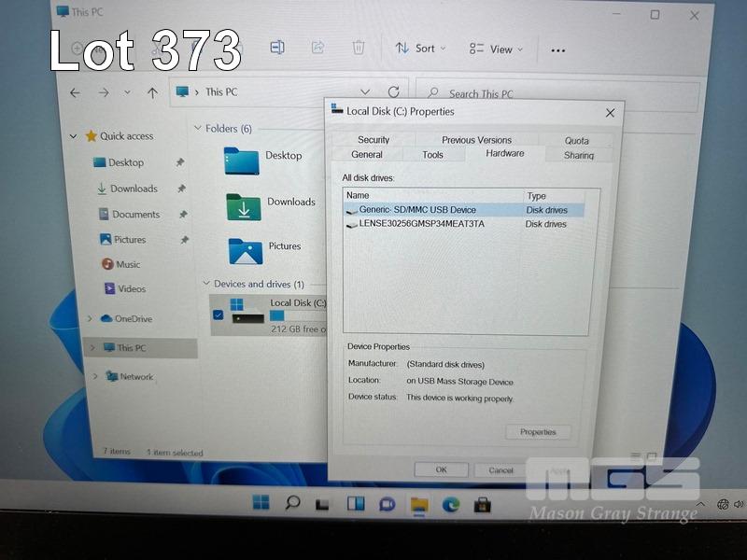
Task: Click the Properties button in Device Properties
Action: [538, 432]
